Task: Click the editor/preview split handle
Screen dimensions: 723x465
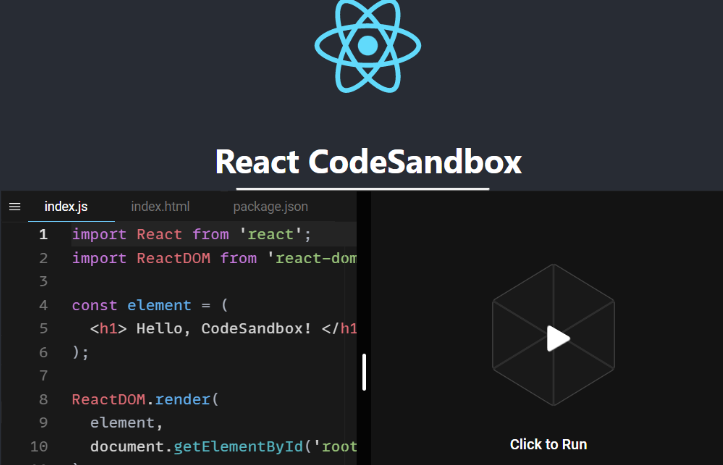Action: [x=364, y=372]
